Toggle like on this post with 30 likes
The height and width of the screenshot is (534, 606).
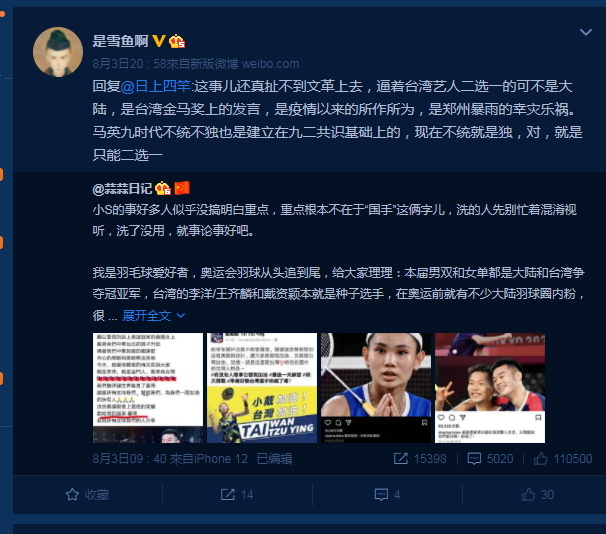coord(537,495)
